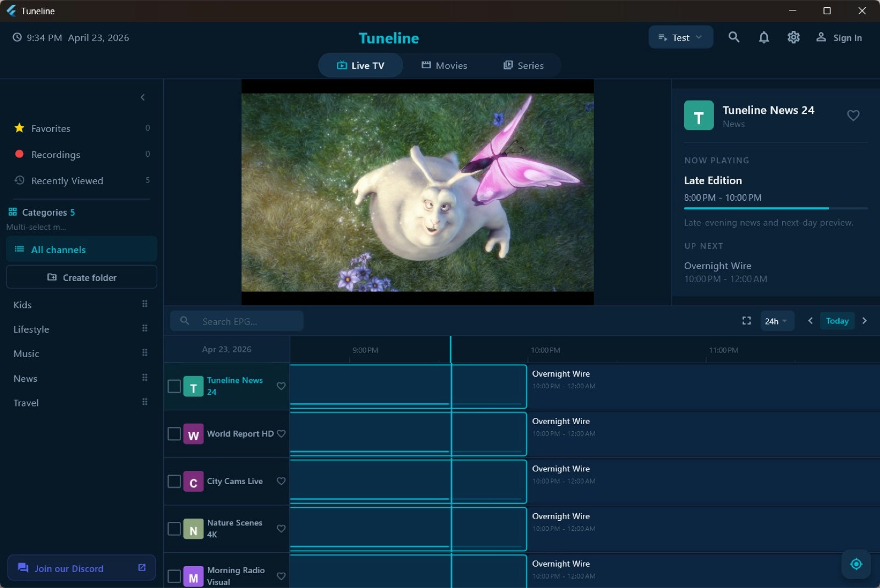Screen dimensions: 880x588
Task: Select the News category
Action: pos(25,378)
